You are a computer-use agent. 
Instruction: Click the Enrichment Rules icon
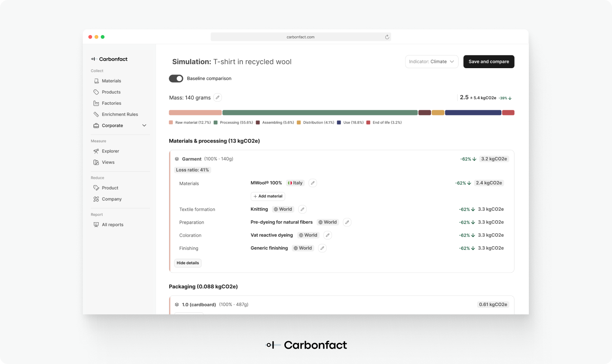[x=96, y=114]
